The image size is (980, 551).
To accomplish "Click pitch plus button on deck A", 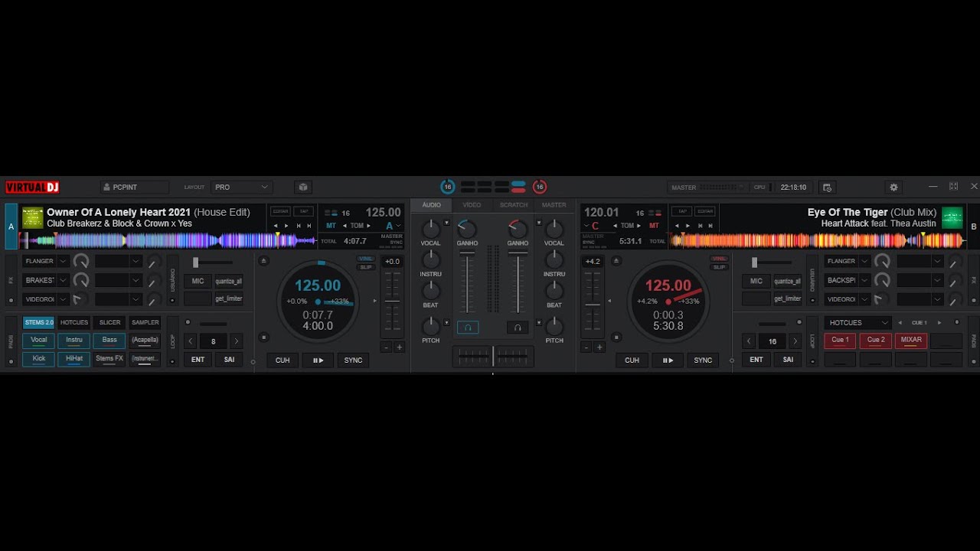I will pyautogui.click(x=399, y=347).
